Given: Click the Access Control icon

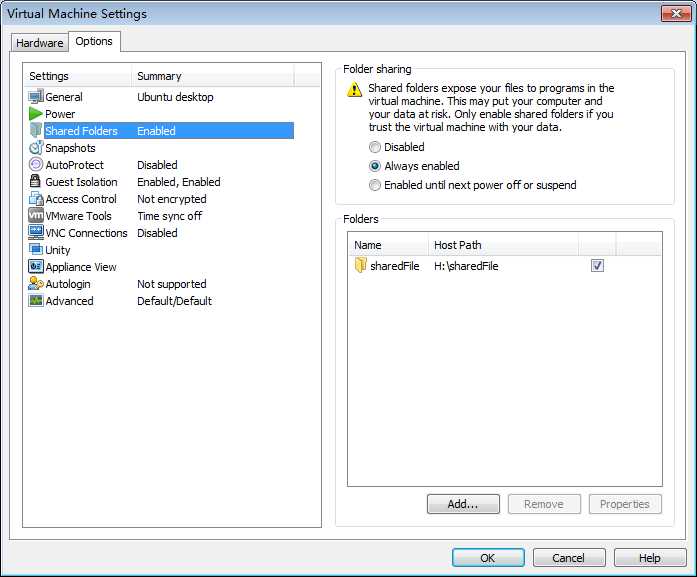Looking at the screenshot, I should point(36,198).
